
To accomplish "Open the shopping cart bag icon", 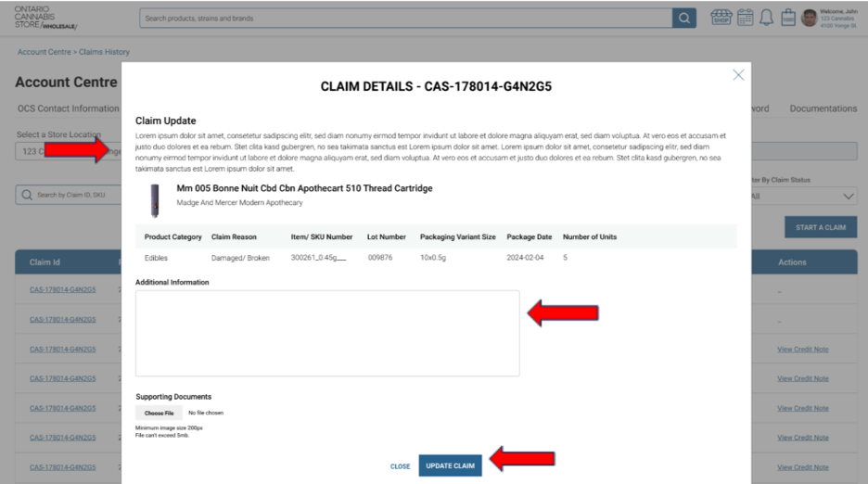I will [x=788, y=18].
